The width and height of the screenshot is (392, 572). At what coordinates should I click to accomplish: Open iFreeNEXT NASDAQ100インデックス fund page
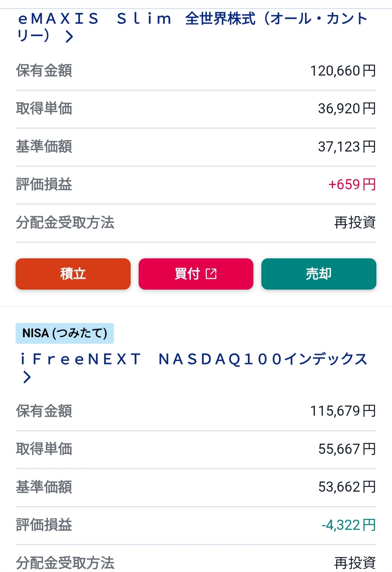tap(194, 367)
